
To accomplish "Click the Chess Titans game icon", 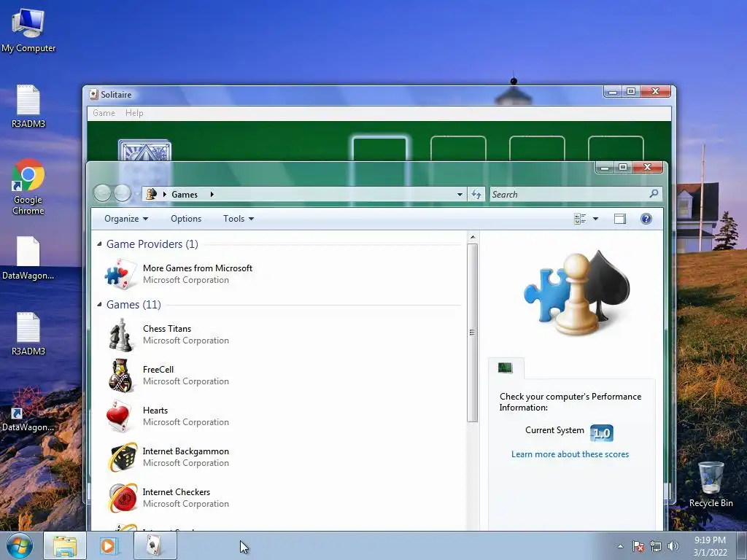I will (120, 335).
